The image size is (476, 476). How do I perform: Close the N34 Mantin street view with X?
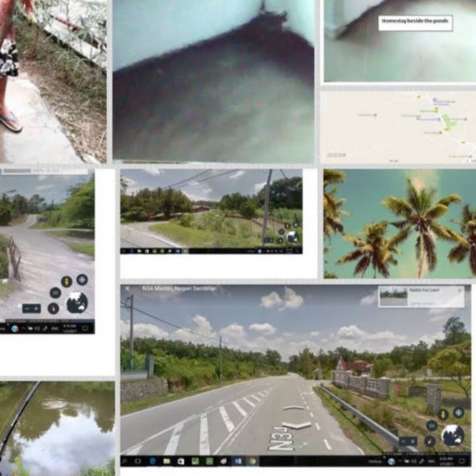[x=127, y=289]
